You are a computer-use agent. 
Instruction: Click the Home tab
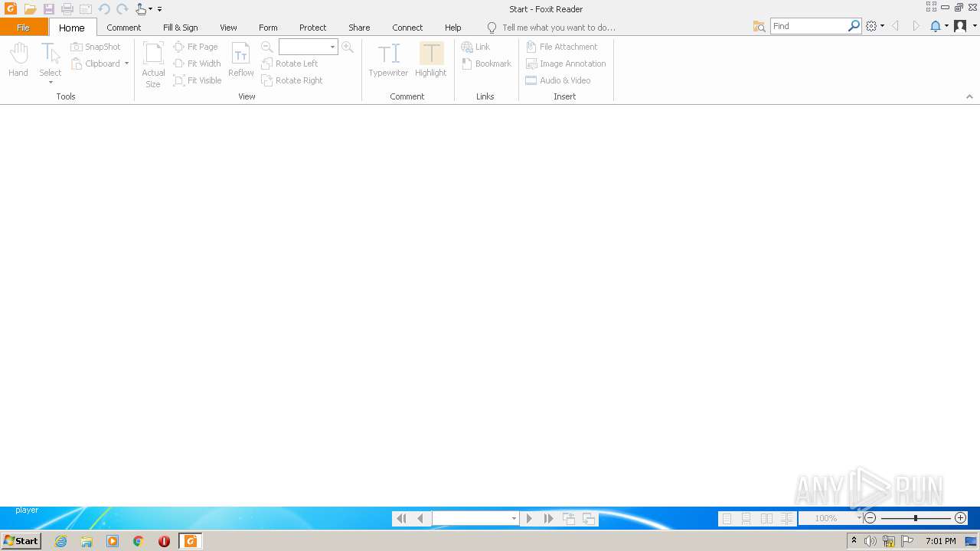(72, 28)
